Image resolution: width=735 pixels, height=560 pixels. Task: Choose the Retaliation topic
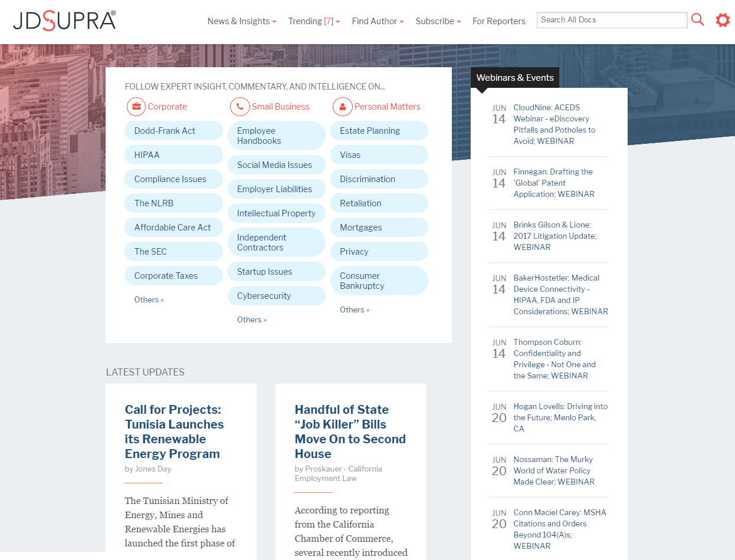379,203
